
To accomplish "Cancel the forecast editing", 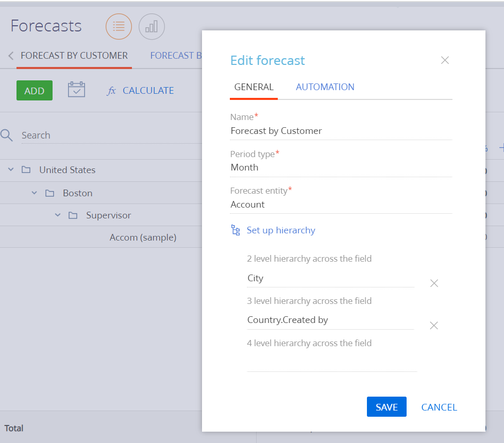I will pos(439,407).
